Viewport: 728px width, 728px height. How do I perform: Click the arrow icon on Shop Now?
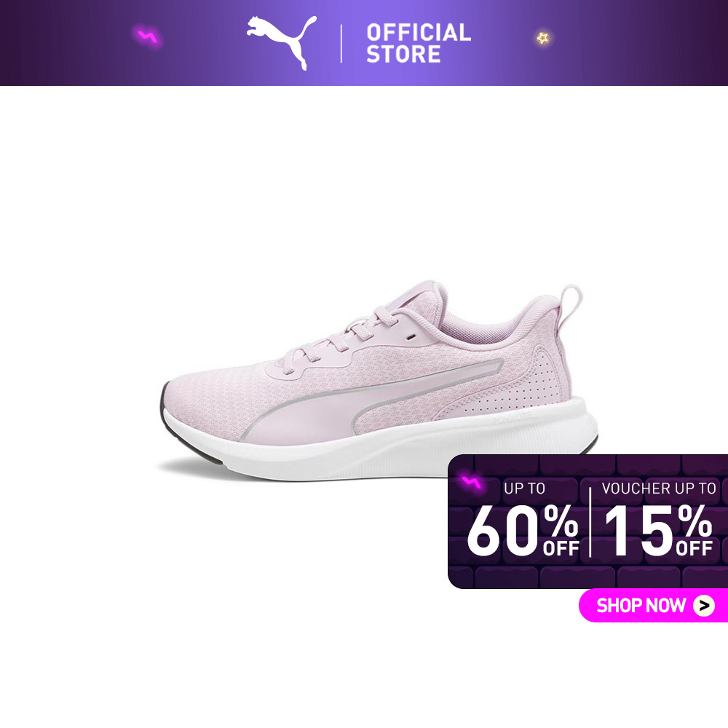pos(704,606)
